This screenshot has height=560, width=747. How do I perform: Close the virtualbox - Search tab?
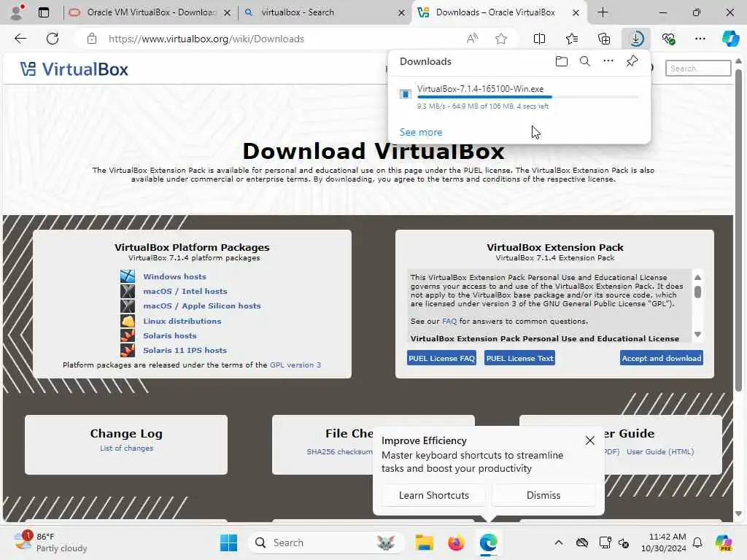pos(402,13)
